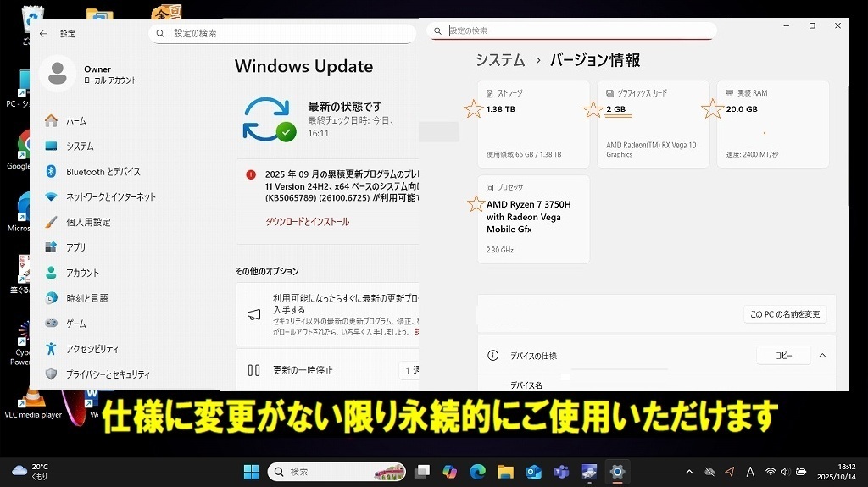
Task: Click the デバイスの仕様 info icon
Action: pyautogui.click(x=492, y=355)
